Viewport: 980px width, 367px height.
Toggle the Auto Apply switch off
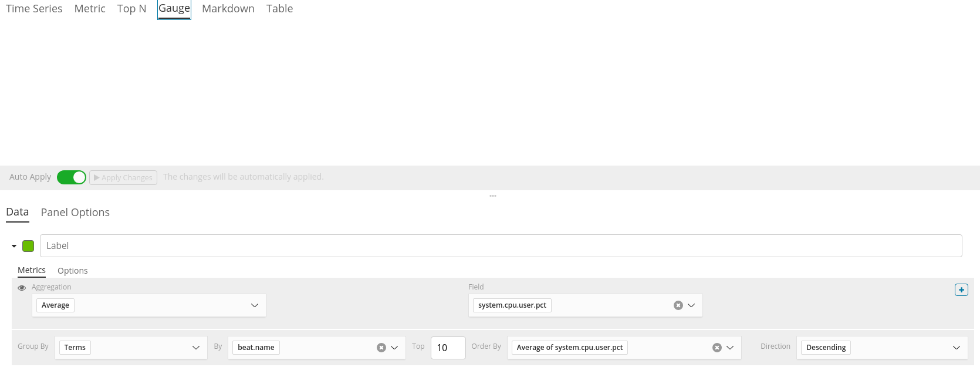(x=72, y=177)
